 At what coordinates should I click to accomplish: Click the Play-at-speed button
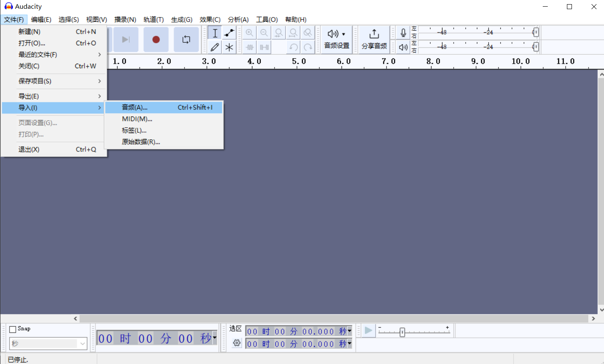368,331
